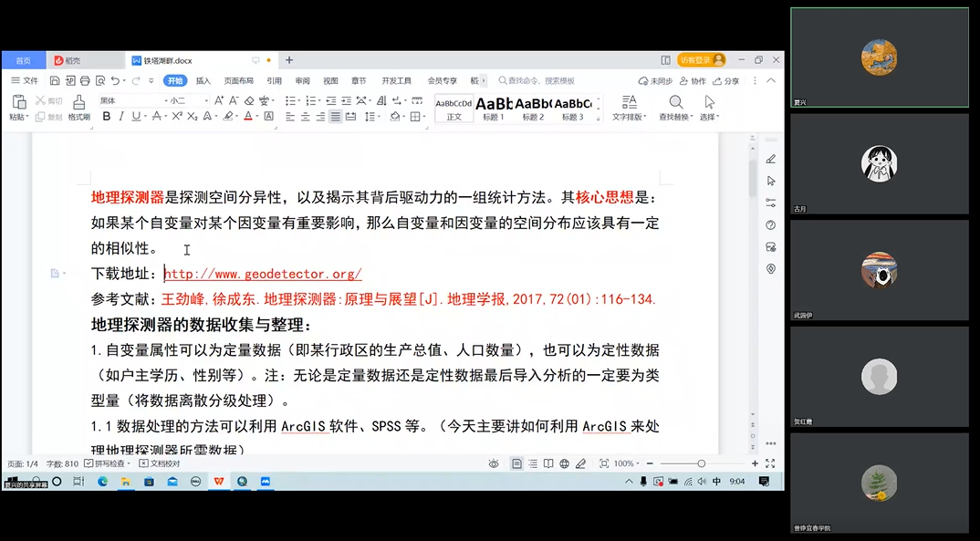Switch to the 插入 ribbon tab

(203, 81)
